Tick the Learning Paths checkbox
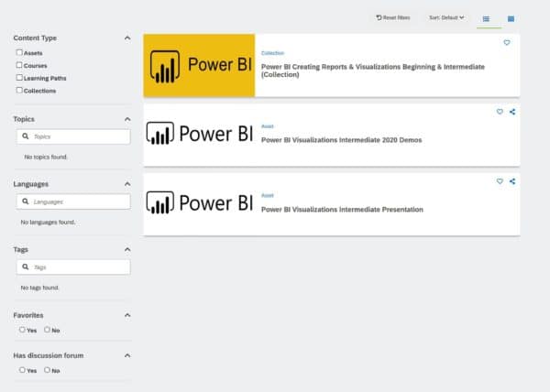This screenshot has width=550, height=392. (x=20, y=78)
